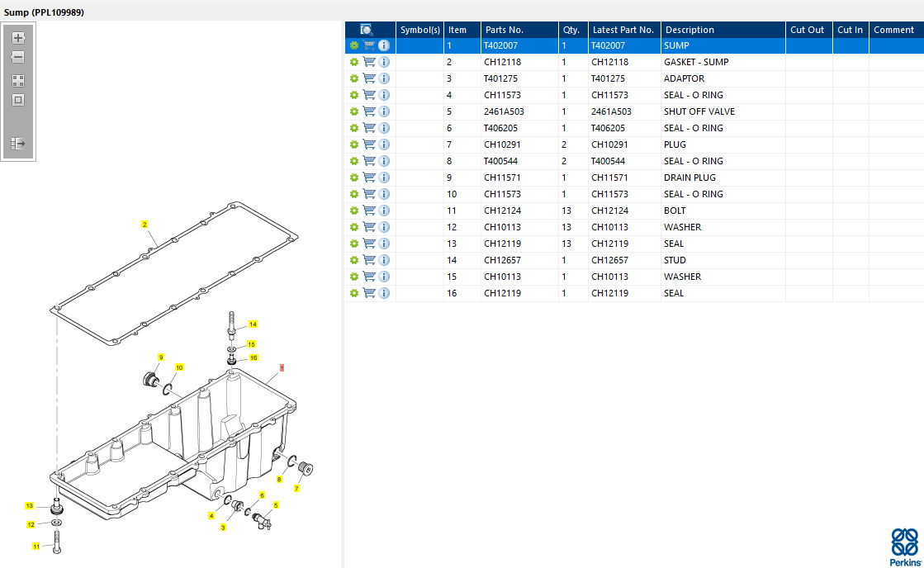
Task: Click callout 14 on the stud
Action: [x=253, y=324]
